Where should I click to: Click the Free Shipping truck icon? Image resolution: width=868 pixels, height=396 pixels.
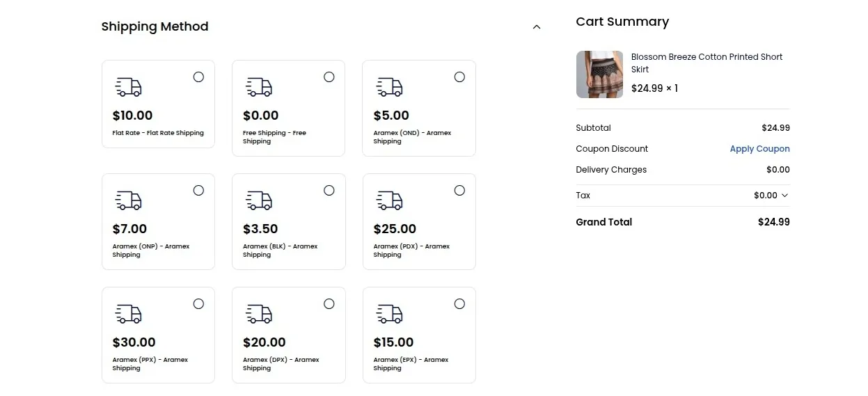pyautogui.click(x=259, y=87)
